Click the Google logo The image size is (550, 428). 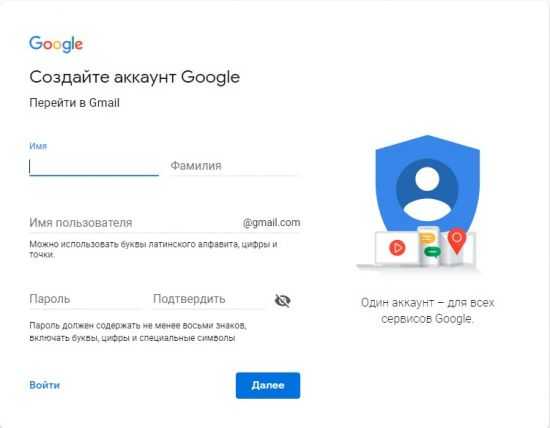pyautogui.click(x=56, y=44)
